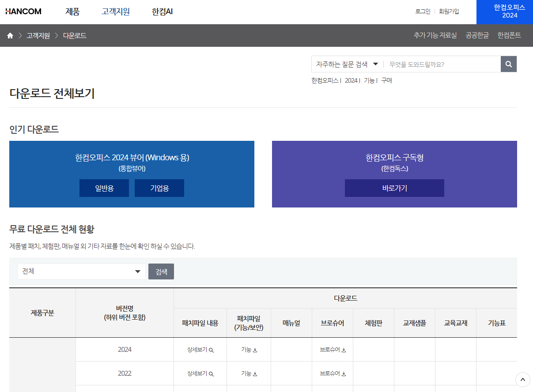Image resolution: width=533 pixels, height=392 pixels.
Task: Open the 한컴AI menu
Action: click(x=162, y=12)
